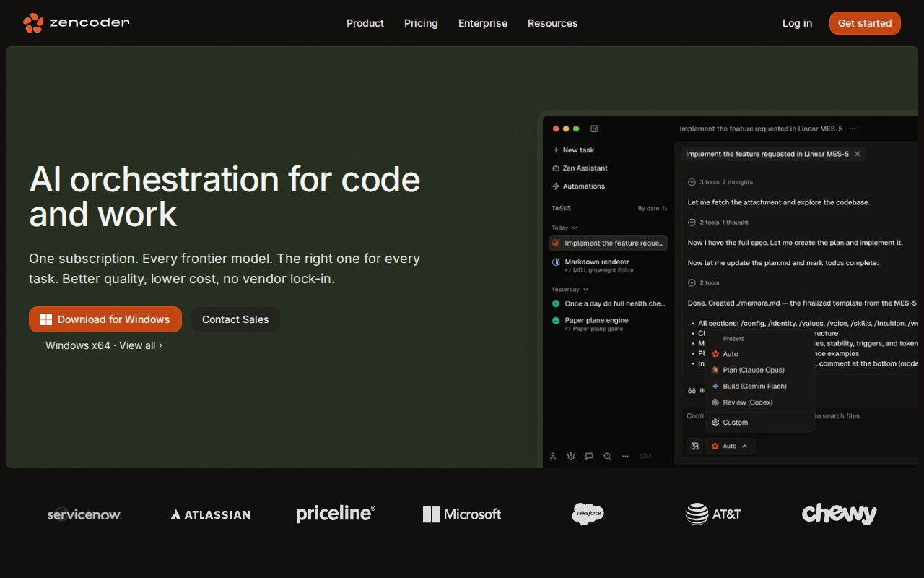924x578 pixels.
Task: Open the Product menu
Action: coord(365,23)
